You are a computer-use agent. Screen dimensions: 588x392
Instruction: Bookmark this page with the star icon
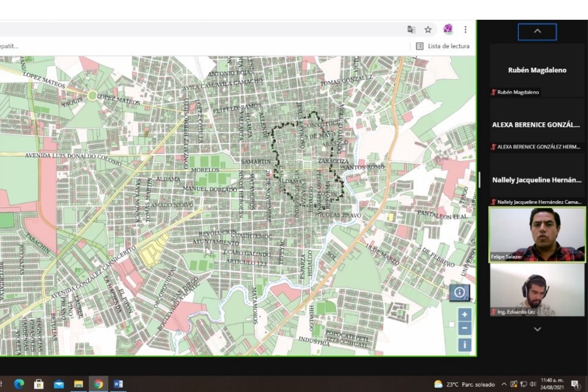coord(428,29)
